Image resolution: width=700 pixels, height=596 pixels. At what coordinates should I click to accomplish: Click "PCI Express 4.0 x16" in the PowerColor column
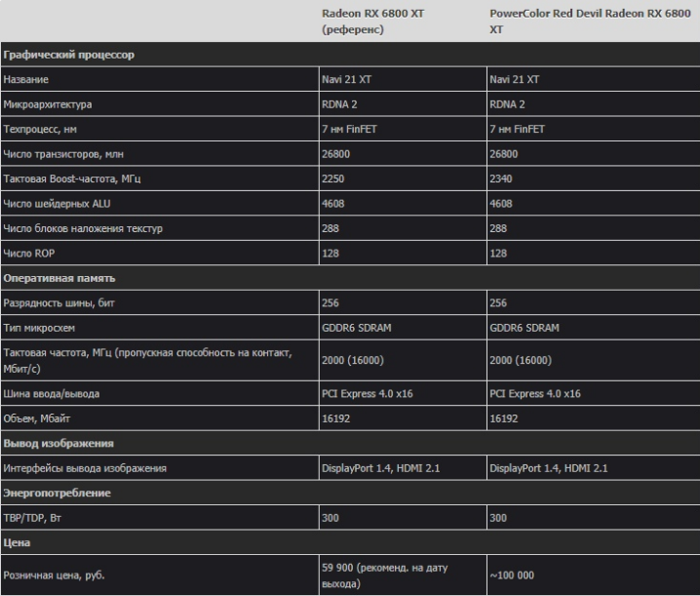(x=535, y=394)
